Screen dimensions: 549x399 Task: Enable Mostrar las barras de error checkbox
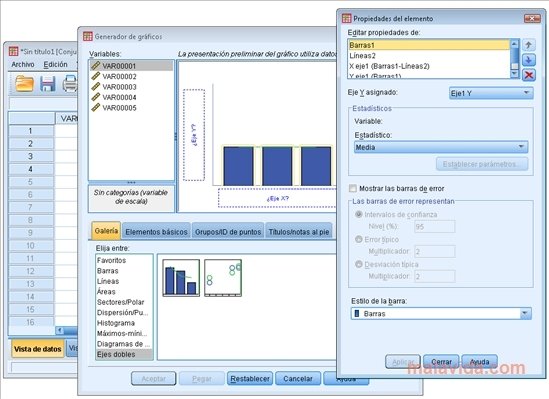pos(353,188)
